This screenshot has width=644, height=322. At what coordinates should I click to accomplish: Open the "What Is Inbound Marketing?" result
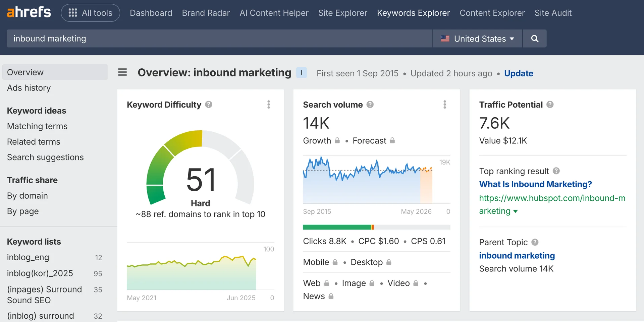click(535, 184)
